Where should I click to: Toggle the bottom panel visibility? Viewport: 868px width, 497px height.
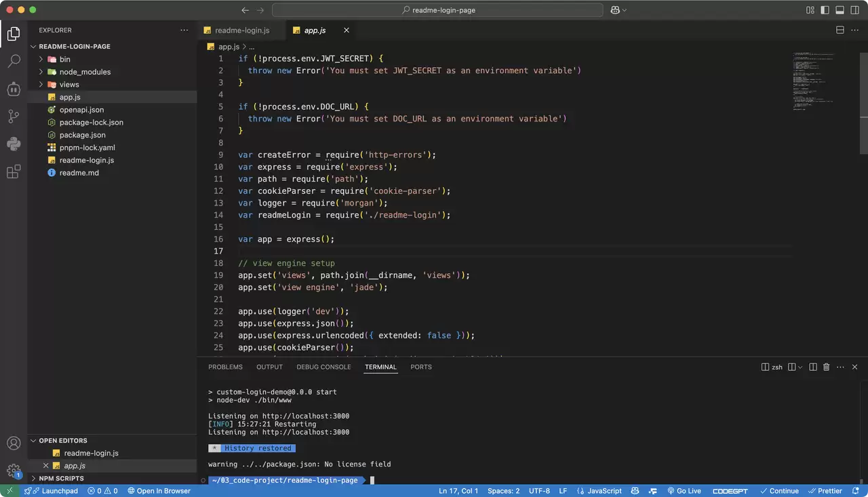840,10
